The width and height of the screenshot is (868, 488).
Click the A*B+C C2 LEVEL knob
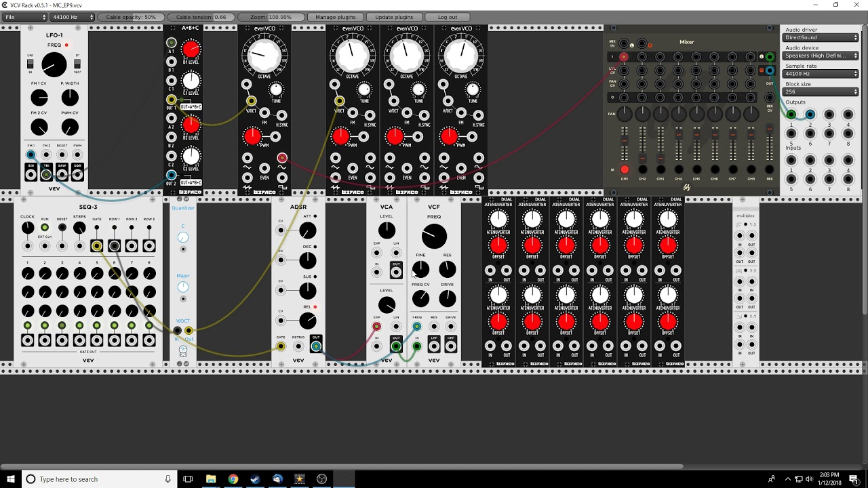191,156
